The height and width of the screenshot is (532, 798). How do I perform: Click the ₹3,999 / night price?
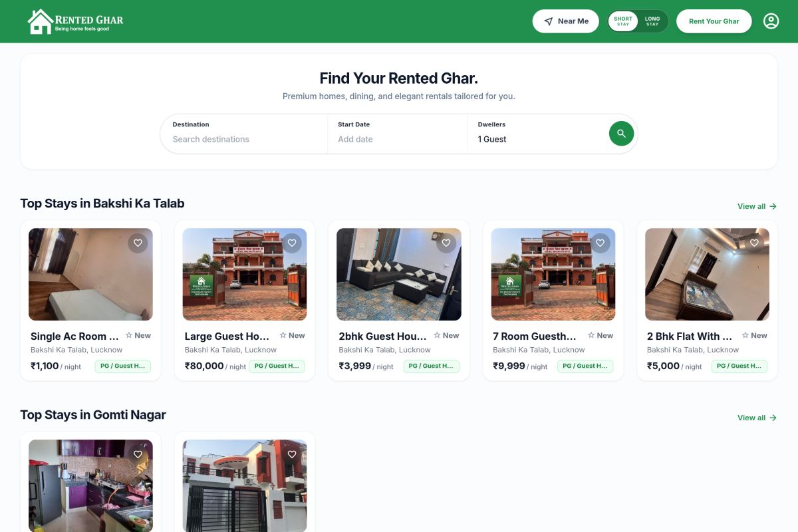366,366
